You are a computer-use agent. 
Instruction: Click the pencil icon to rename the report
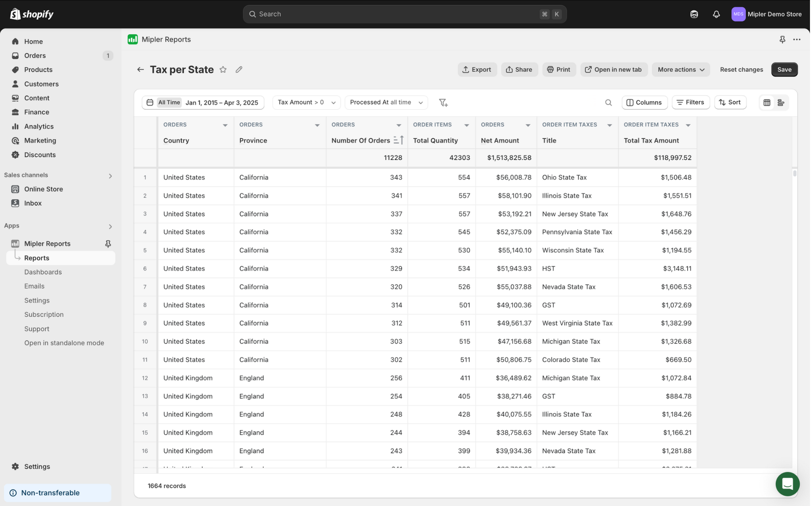[x=239, y=70]
